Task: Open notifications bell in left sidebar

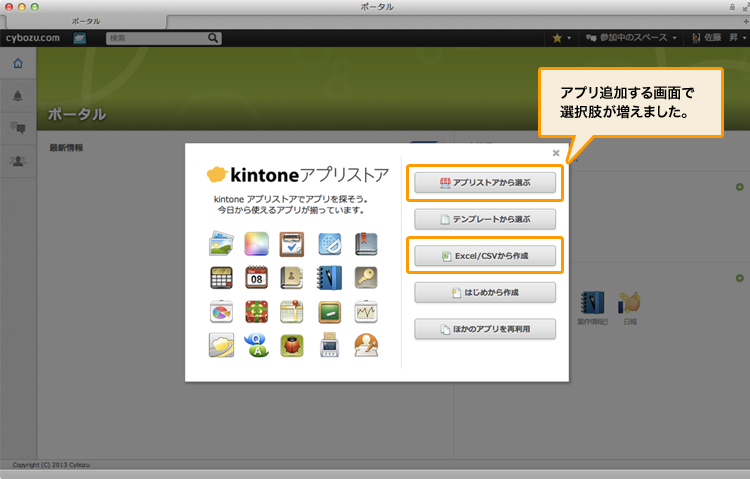Action: [x=17, y=96]
